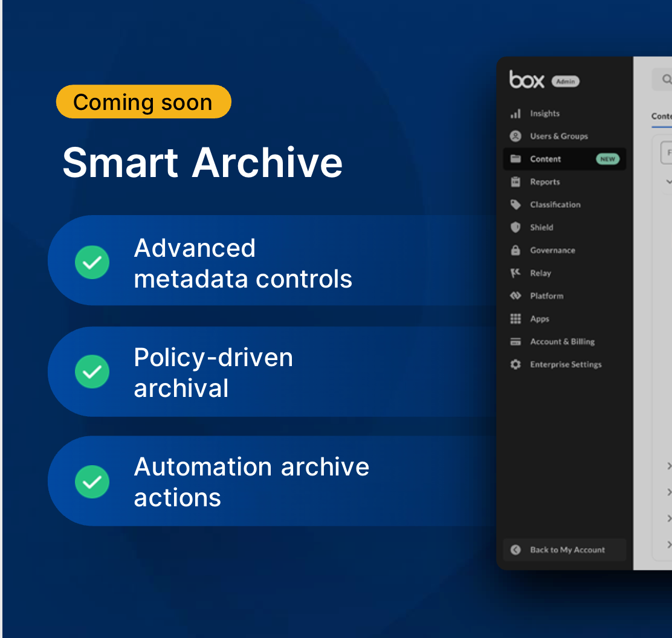Screen dimensions: 672x638
Task: Click the Advanced metadata controls text
Action: 242,263
